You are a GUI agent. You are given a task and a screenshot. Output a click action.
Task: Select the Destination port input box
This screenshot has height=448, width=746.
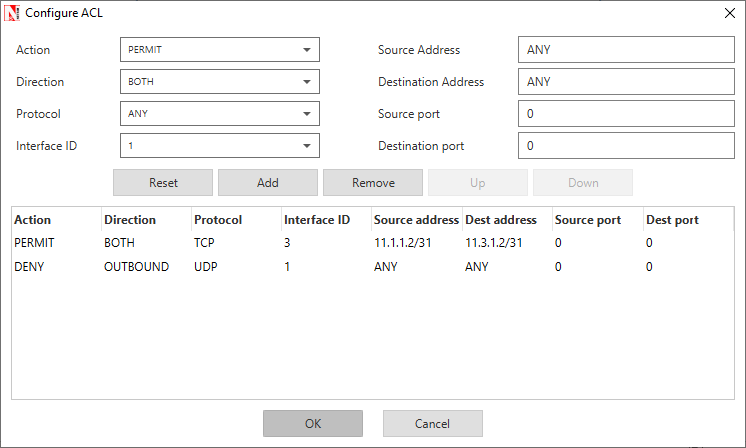[x=626, y=146]
